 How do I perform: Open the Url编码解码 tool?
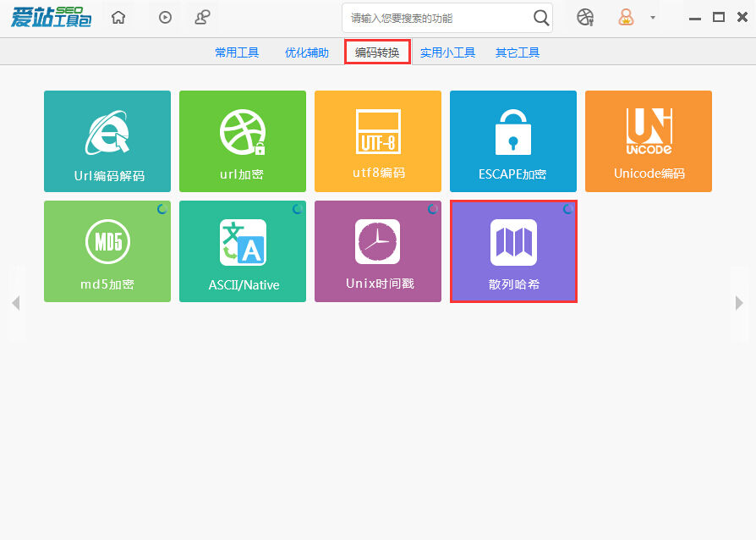tap(107, 141)
